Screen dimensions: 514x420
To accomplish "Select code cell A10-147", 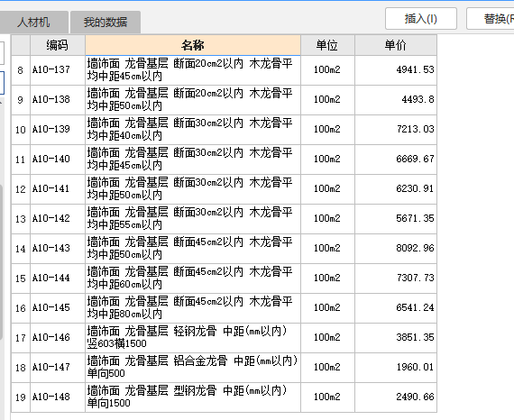I will pos(58,368).
